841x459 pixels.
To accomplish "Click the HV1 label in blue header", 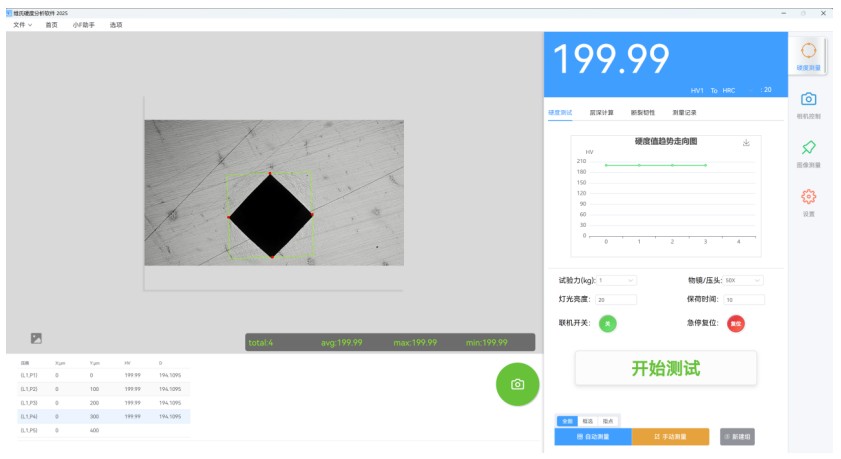I will click(x=697, y=91).
